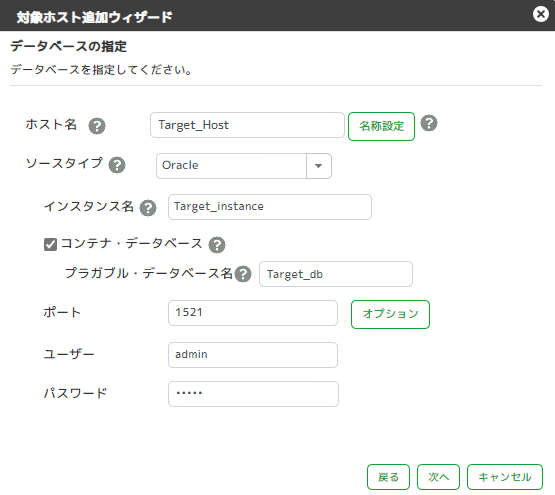Focus the ホスト名 field containing Target_Host
Screen dimensions: 555x495
click(247, 125)
